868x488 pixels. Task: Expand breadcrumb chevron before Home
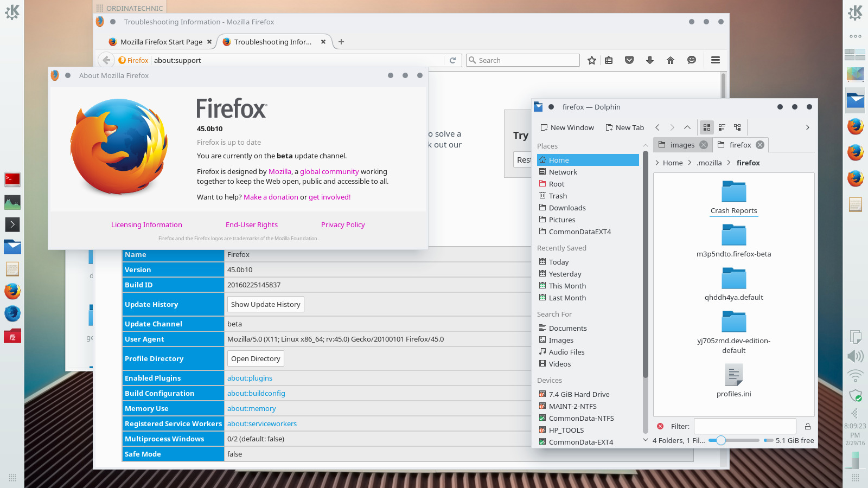[x=657, y=163]
